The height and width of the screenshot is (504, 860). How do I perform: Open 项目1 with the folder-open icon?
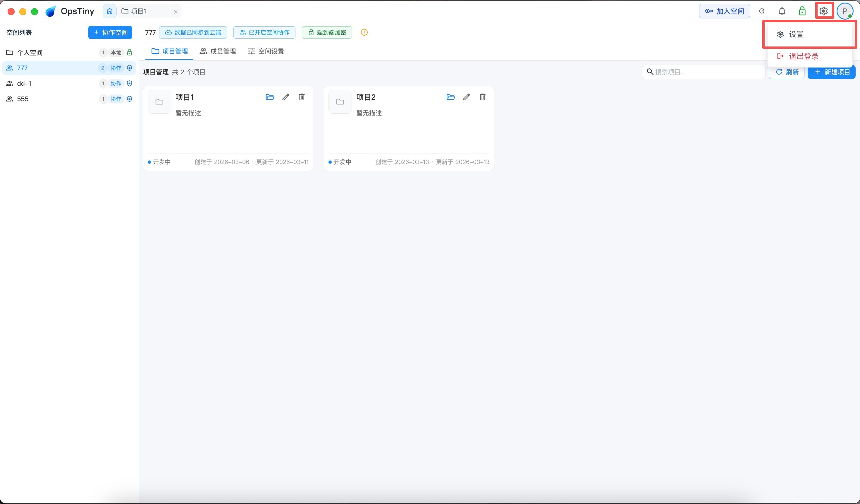(270, 97)
